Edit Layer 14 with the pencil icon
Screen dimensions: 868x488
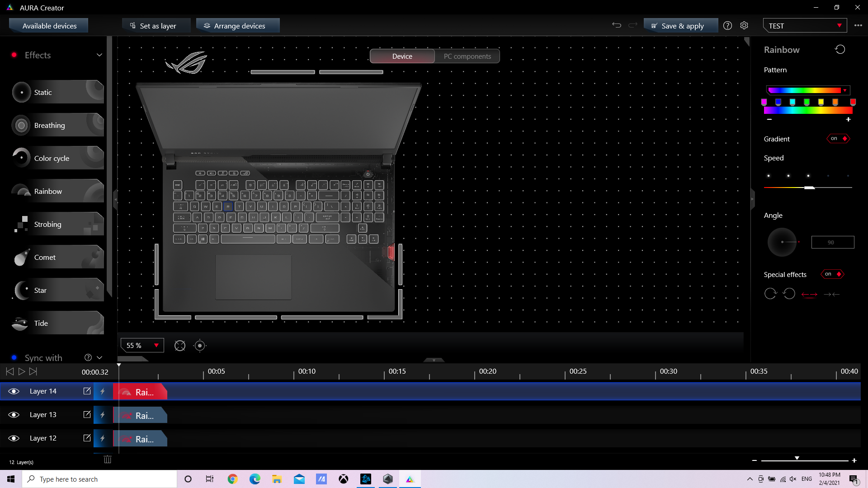coord(87,391)
